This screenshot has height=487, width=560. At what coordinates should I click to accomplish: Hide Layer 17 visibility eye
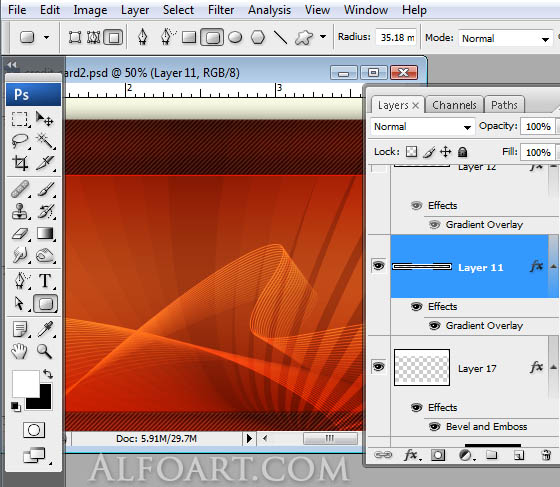point(379,366)
